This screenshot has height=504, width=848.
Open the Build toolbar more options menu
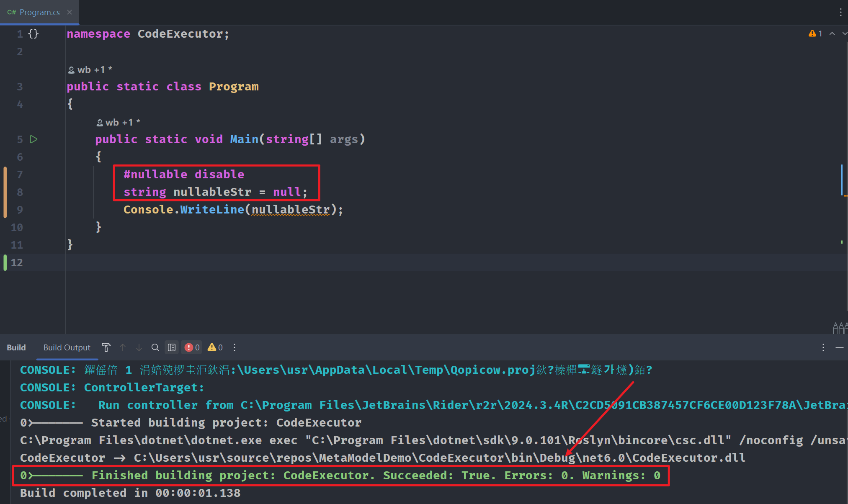point(235,347)
